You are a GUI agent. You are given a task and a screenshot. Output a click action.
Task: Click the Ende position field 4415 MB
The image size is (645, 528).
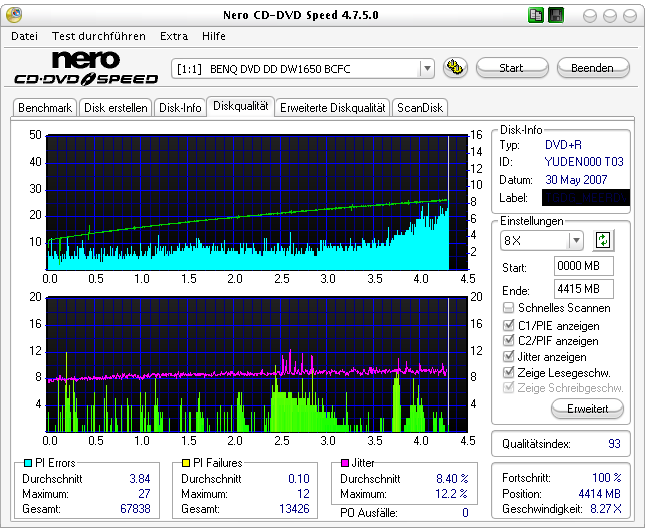pos(584,289)
